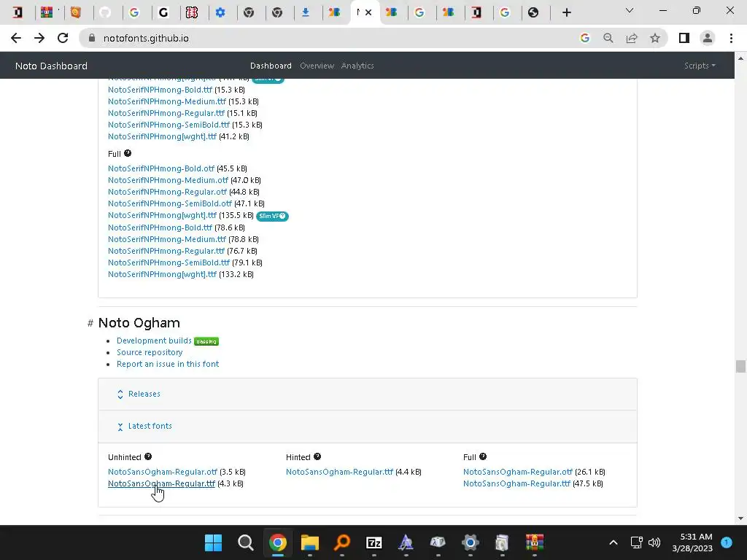Click the site lock icon in address bar
The height and width of the screenshot is (560, 747).
tap(92, 38)
